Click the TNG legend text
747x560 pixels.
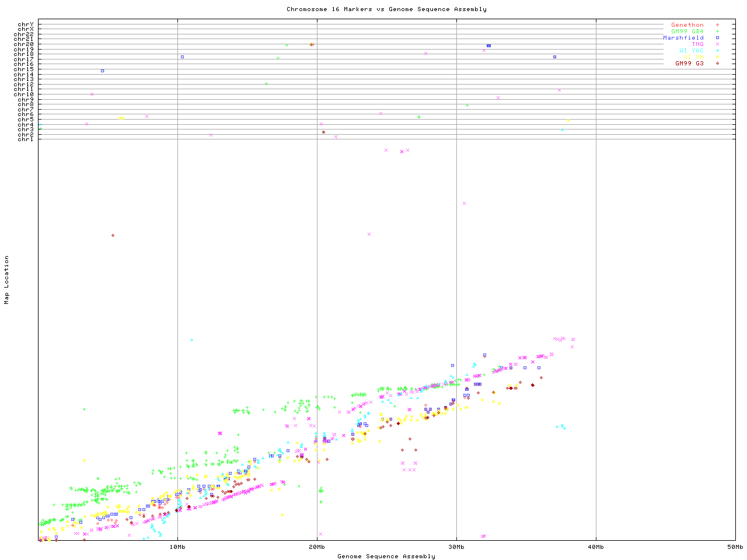click(x=697, y=44)
